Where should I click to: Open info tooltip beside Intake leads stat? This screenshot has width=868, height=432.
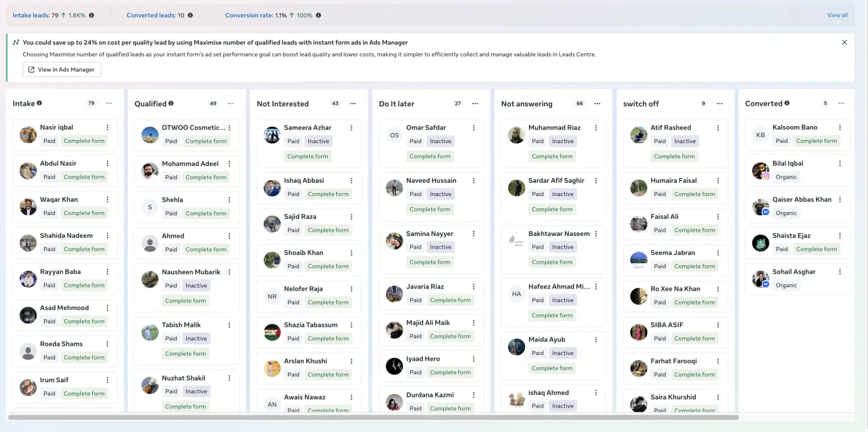(91, 16)
